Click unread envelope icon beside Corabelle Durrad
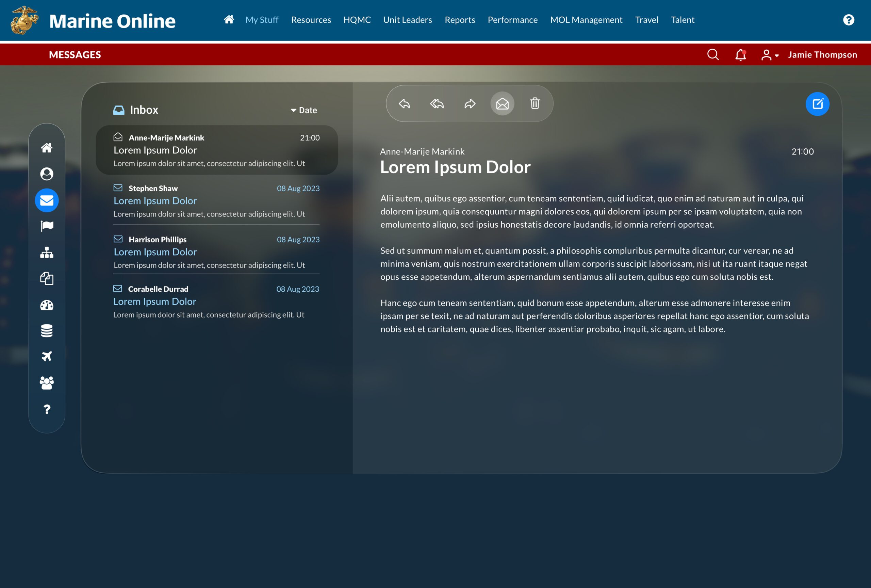The height and width of the screenshot is (588, 871). [118, 288]
